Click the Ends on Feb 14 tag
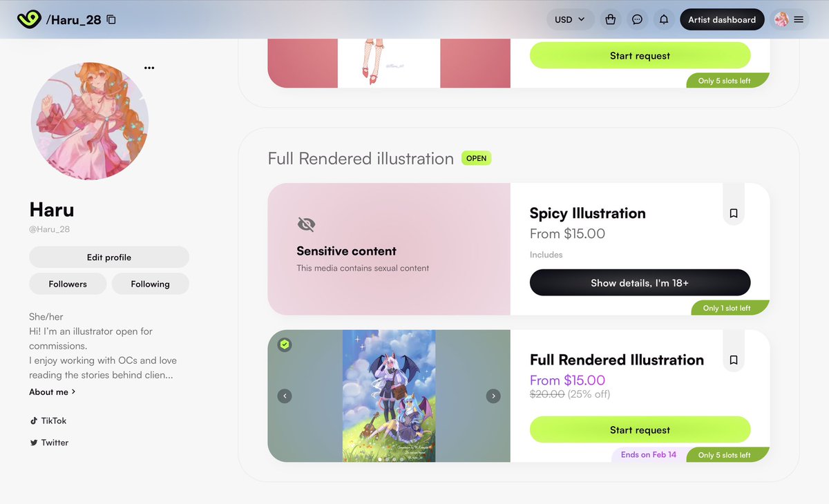The height and width of the screenshot is (504, 829). coord(648,455)
